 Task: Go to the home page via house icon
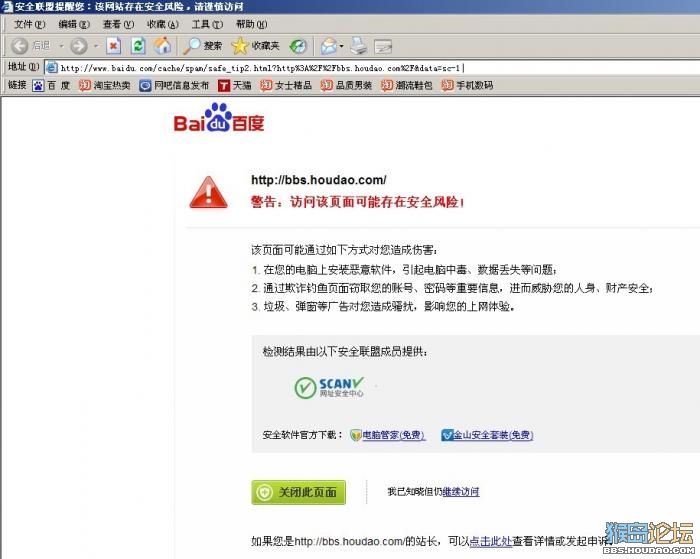point(162,46)
